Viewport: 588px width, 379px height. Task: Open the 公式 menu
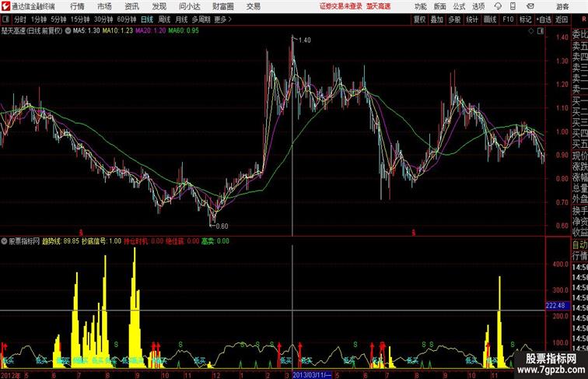pyautogui.click(x=459, y=6)
